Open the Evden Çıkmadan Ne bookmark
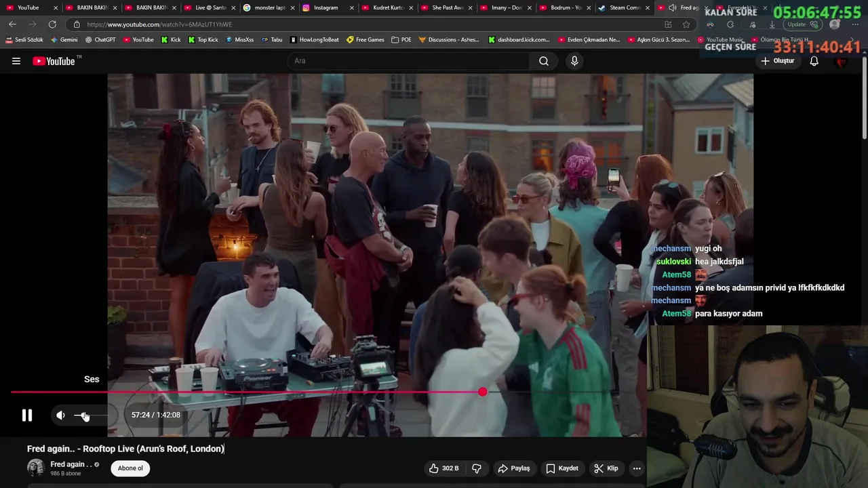Image resolution: width=868 pixels, height=488 pixels. (589, 40)
